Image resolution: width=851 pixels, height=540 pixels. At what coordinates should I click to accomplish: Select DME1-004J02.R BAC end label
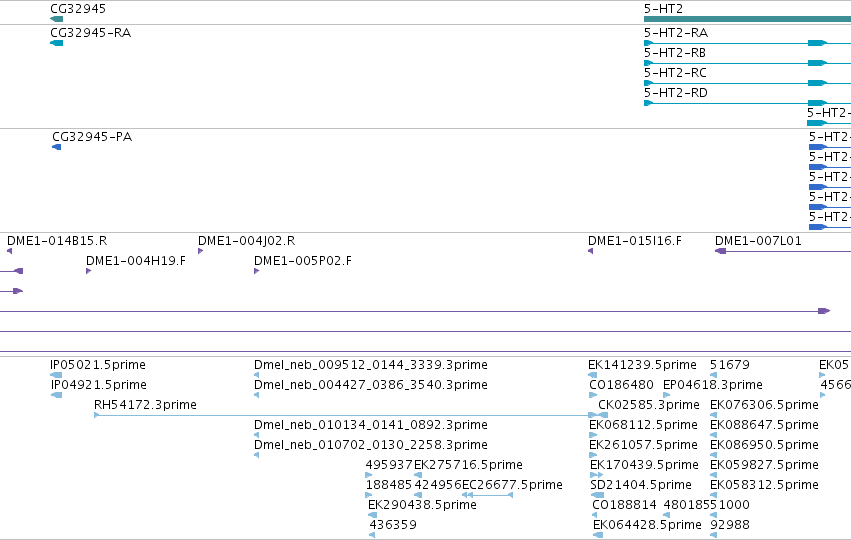[246, 241]
